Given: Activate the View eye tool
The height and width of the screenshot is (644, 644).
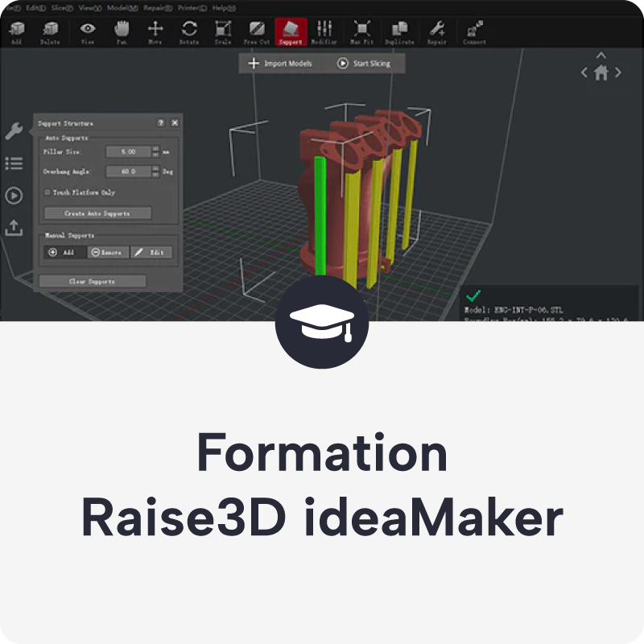Looking at the screenshot, I should click(x=88, y=32).
